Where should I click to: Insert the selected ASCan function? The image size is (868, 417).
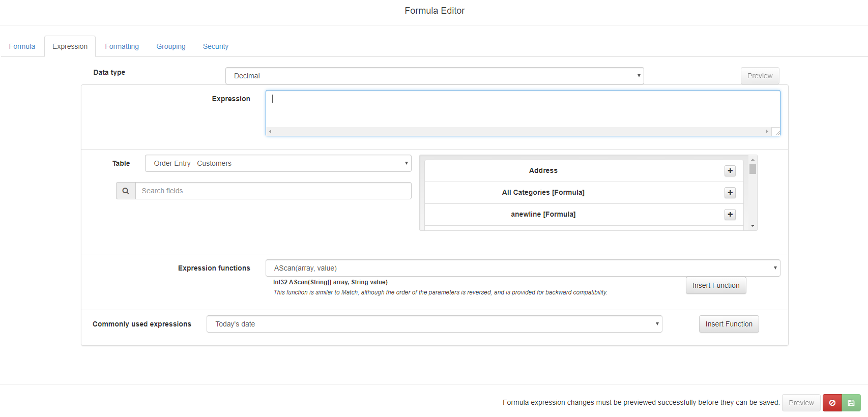coord(715,285)
